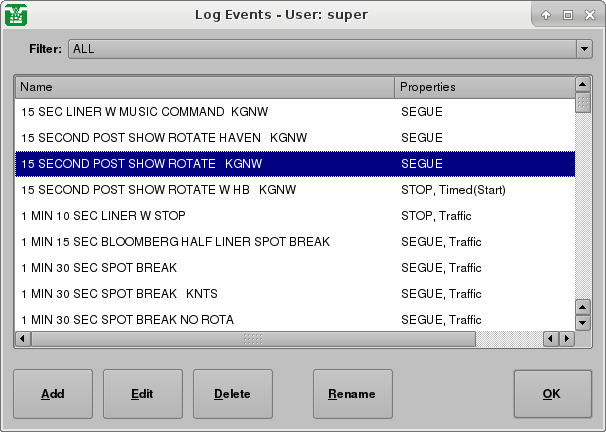Image resolution: width=606 pixels, height=432 pixels.
Task: Open the Filter dropdown showing ALL
Action: pyautogui.click(x=320, y=48)
